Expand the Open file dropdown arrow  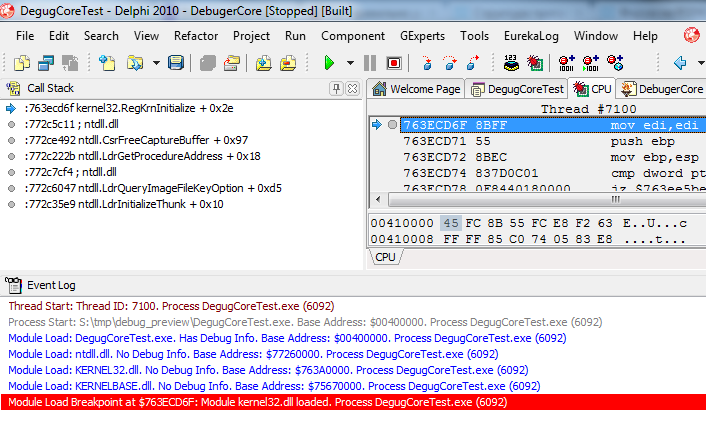[156, 63]
